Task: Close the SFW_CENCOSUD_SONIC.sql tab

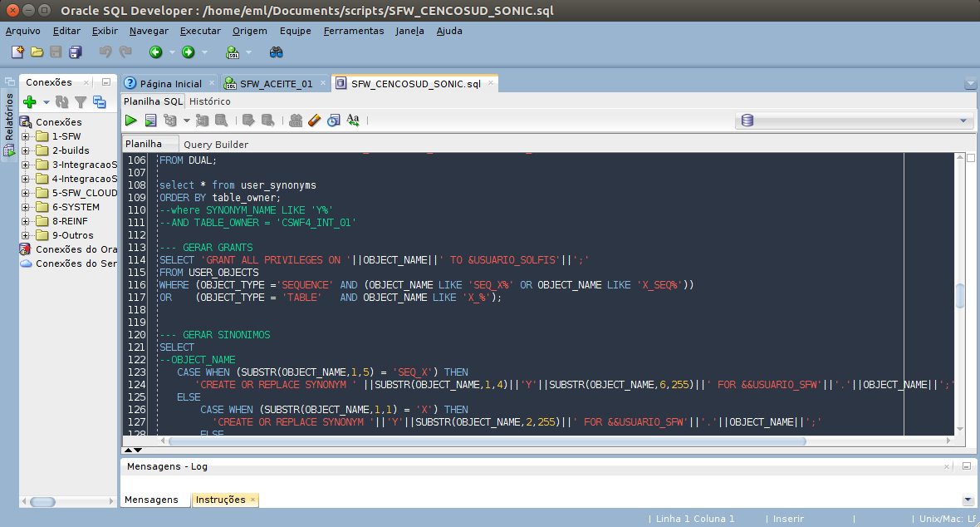Action: click(491, 82)
